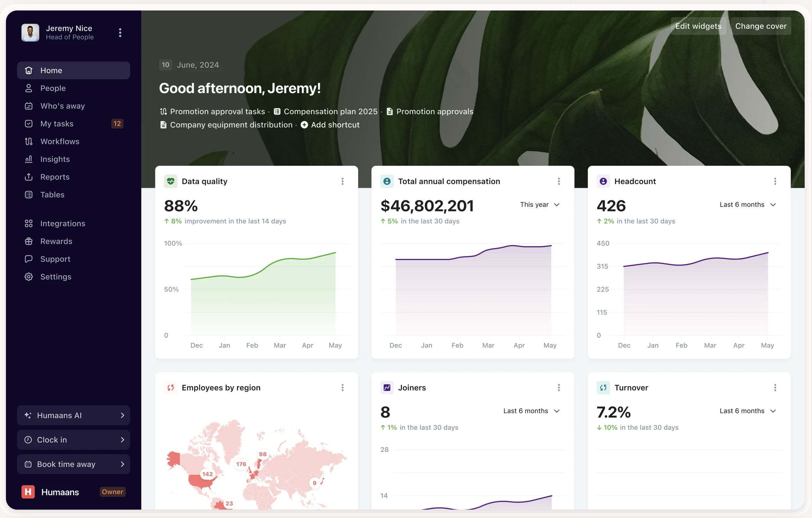The width and height of the screenshot is (812, 518).
Task: Click the 9 marker on the map
Action: click(315, 483)
